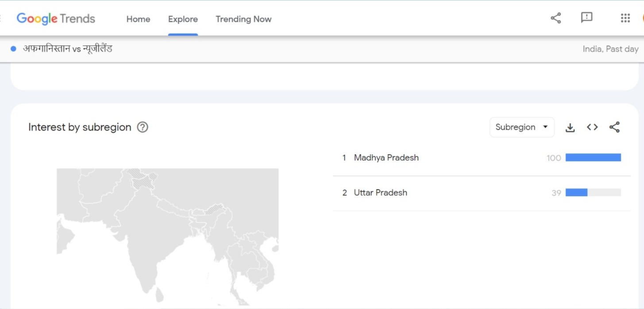644x309 pixels.
Task: Click the India, Past day filter text
Action: (x=610, y=49)
